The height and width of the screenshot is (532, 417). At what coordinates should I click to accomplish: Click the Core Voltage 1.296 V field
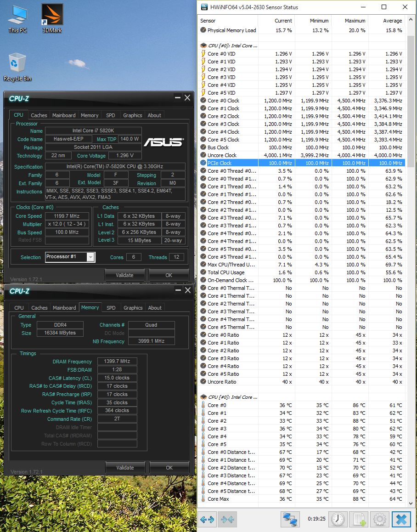click(x=124, y=155)
